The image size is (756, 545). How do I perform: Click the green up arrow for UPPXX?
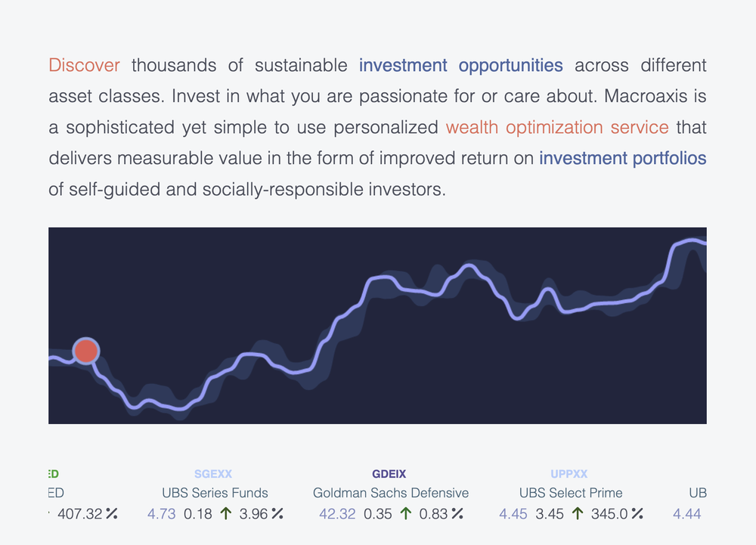(x=578, y=514)
